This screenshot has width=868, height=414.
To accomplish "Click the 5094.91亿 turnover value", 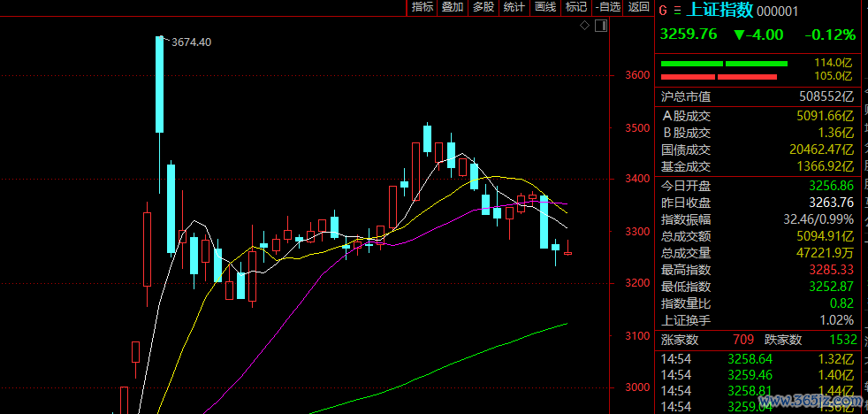I will [825, 236].
